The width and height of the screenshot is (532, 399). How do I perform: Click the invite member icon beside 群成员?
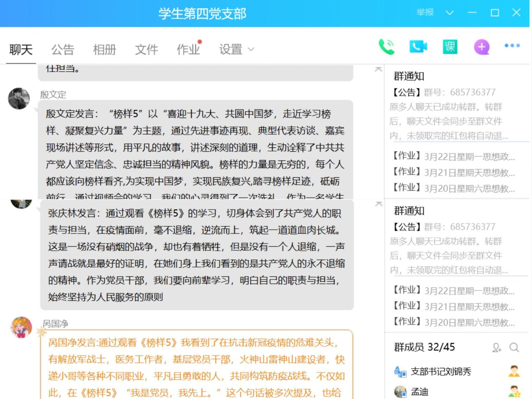497,347
